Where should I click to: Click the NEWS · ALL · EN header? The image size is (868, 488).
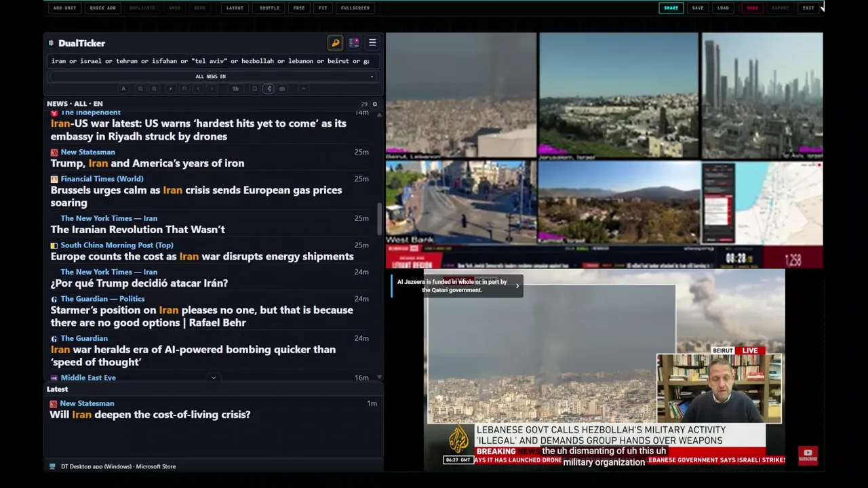75,104
